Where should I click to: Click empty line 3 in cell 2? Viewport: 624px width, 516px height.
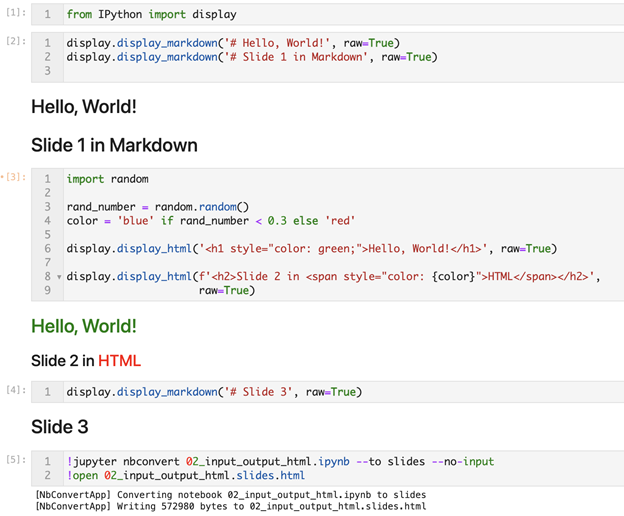click(x=342, y=71)
